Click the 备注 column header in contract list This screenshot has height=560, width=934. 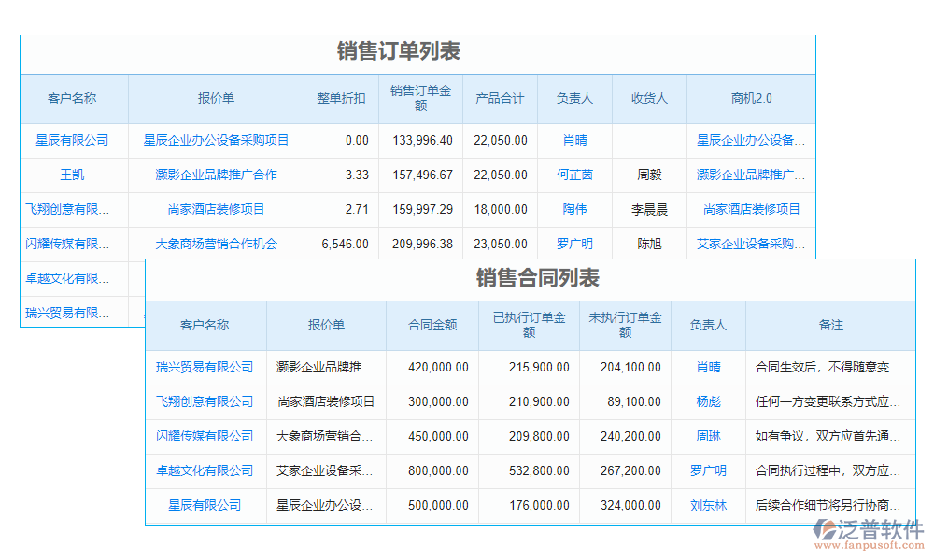831,326
